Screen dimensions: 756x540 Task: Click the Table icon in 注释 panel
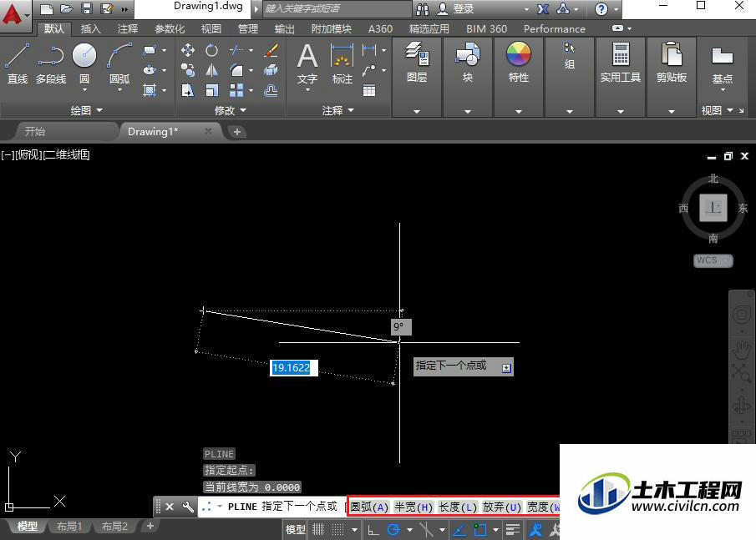coord(369,91)
